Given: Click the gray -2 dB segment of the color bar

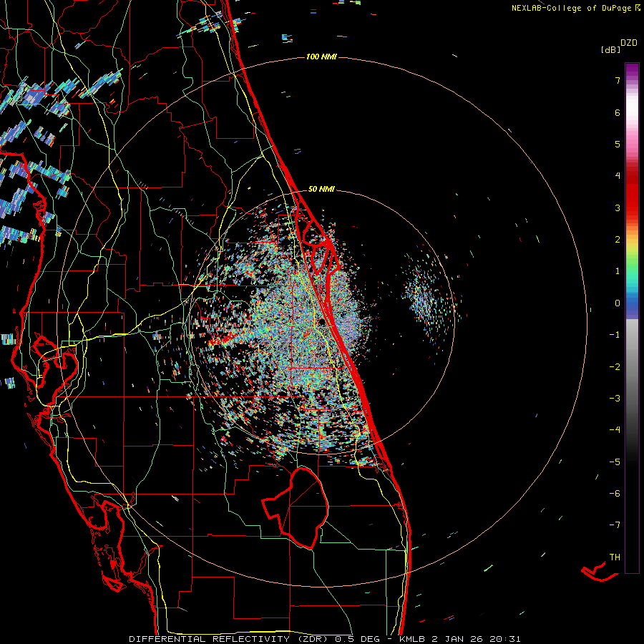Looking at the screenshot, I should (x=632, y=366).
